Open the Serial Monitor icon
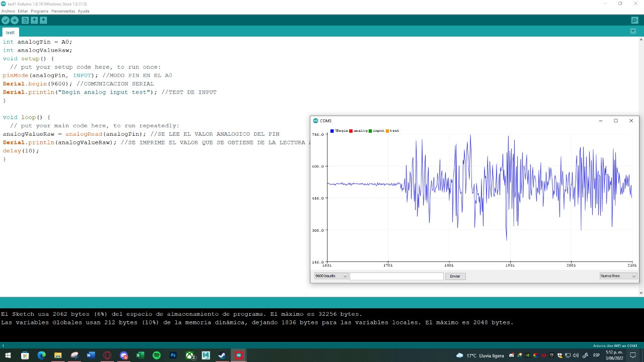Screen dimensions: 644x362 tap(634, 20)
